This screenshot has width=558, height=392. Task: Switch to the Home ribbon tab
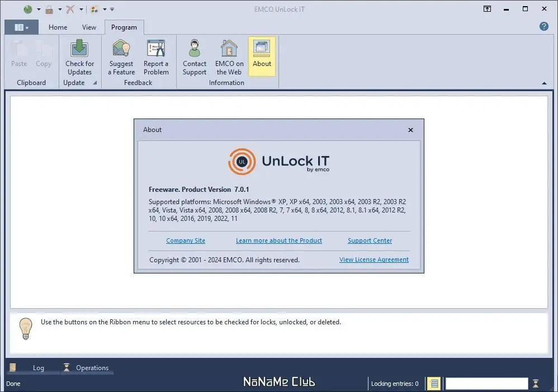click(58, 27)
